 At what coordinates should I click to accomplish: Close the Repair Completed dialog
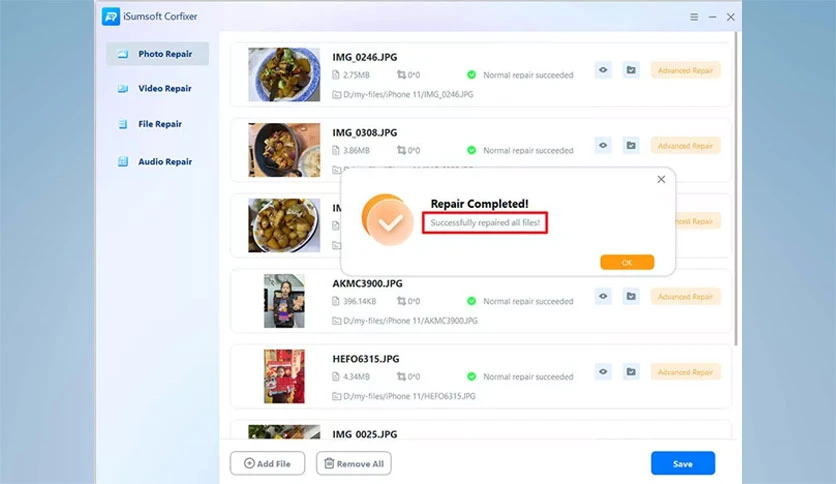pos(661,180)
